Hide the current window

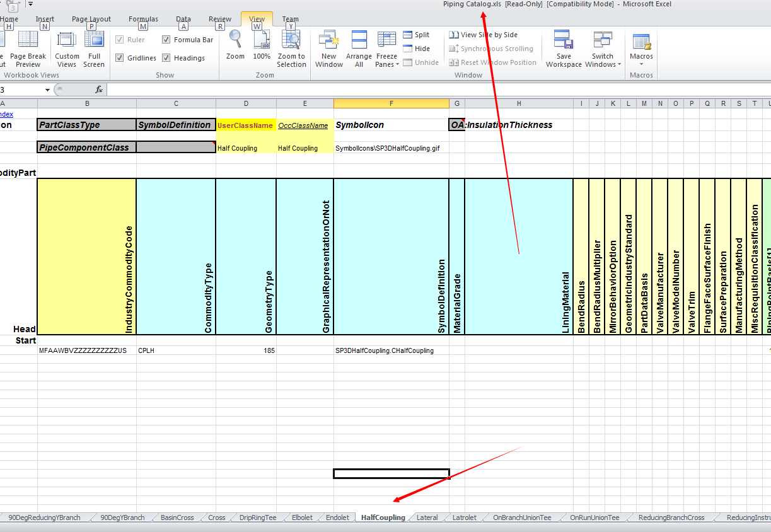pos(416,49)
